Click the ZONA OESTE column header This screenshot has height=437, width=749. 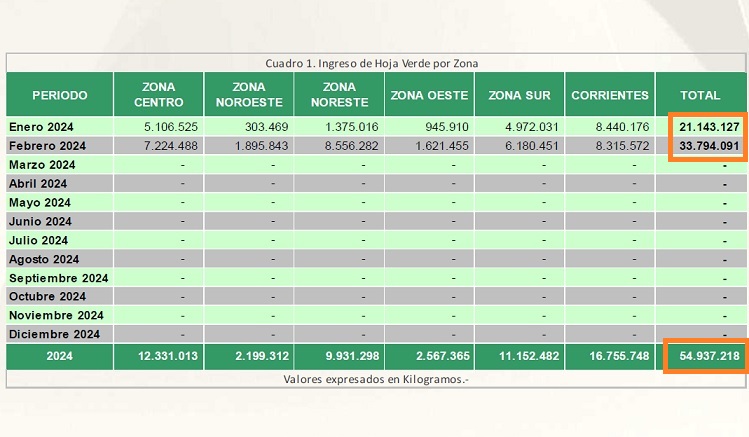click(x=429, y=95)
